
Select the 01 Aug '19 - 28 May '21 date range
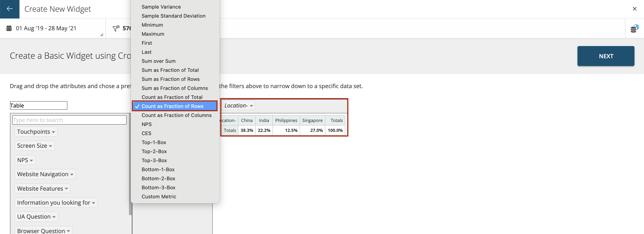(46, 28)
